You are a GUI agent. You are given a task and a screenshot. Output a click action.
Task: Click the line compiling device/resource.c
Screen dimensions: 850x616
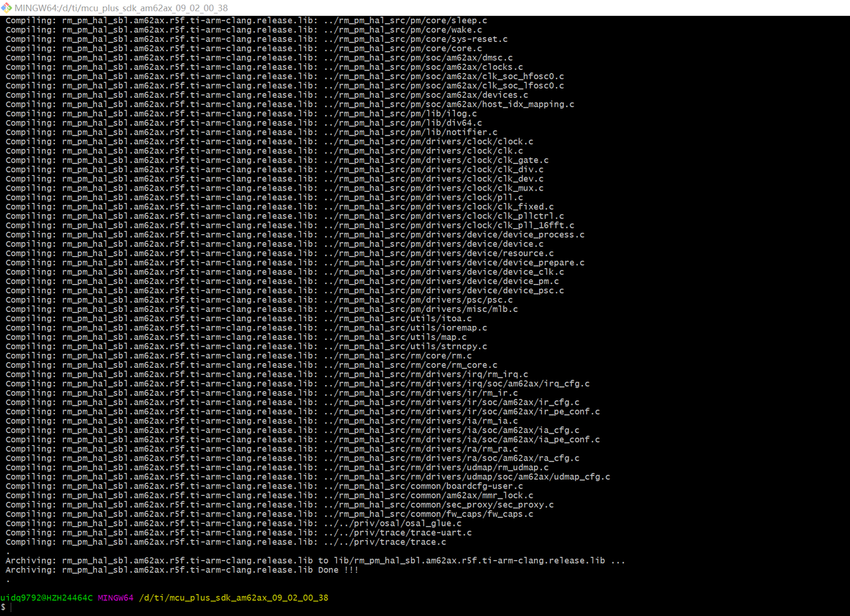pyautogui.click(x=280, y=253)
